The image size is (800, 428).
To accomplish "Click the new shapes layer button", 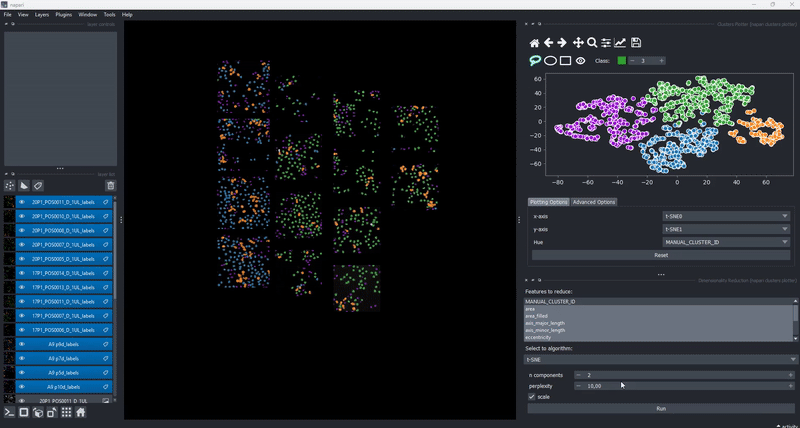I will pyautogui.click(x=24, y=186).
